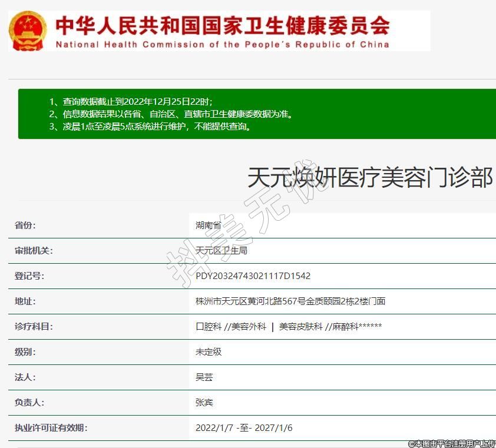
Task: Click the Chinese commission title in the header
Action: (222, 25)
